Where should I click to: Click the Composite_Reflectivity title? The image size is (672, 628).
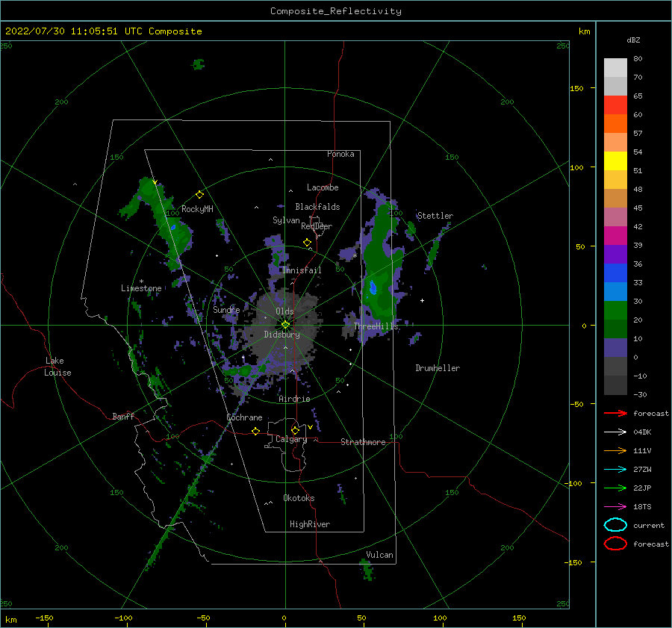(x=336, y=11)
